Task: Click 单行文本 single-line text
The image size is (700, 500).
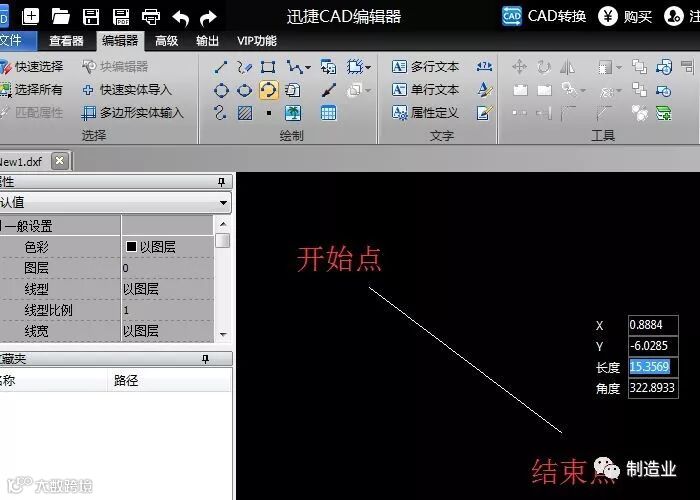Action: (x=425, y=90)
